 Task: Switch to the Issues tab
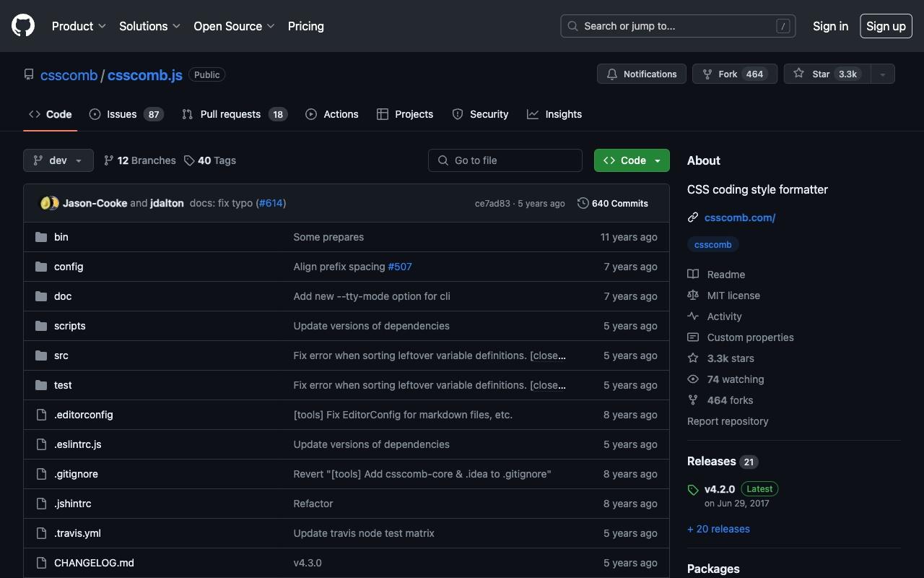pyautogui.click(x=127, y=114)
